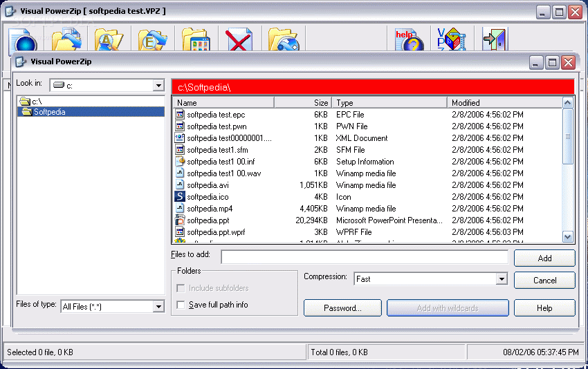Image resolution: width=588 pixels, height=369 pixels.
Task: Click the Add button
Action: tap(544, 258)
